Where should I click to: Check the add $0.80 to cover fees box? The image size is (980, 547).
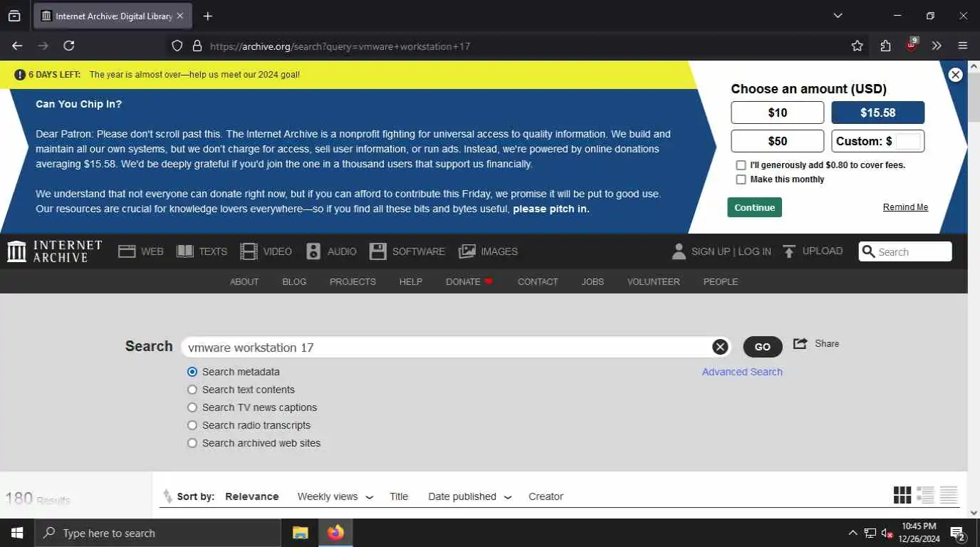click(741, 165)
